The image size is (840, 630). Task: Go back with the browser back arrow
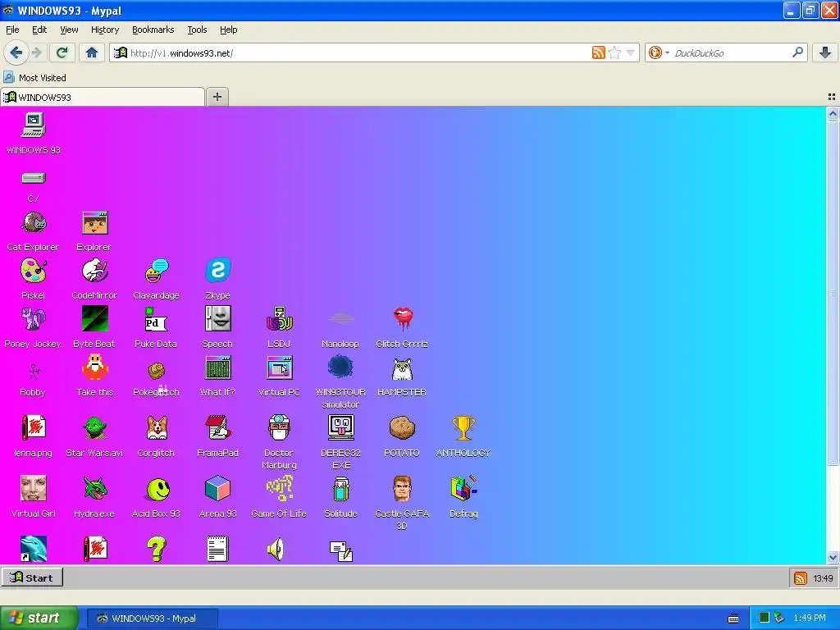tap(16, 52)
